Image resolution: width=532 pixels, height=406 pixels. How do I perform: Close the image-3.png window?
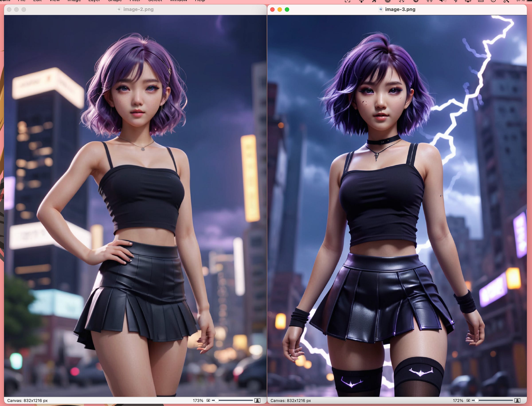[x=272, y=10]
